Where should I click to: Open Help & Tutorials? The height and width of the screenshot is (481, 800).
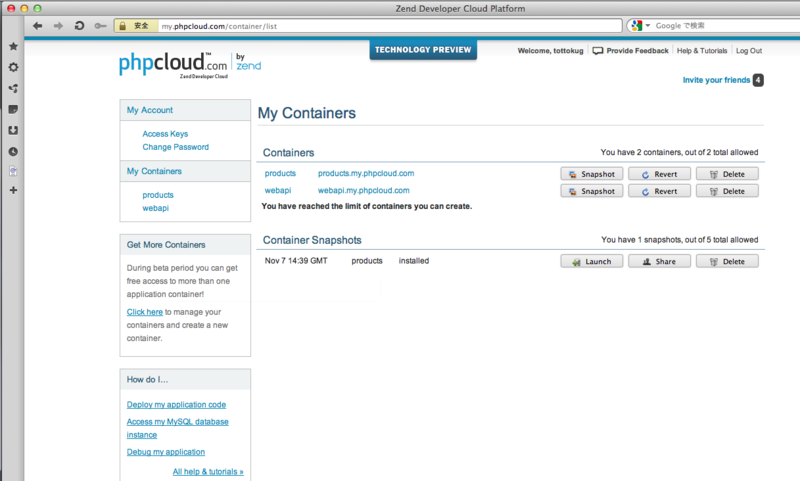tap(702, 50)
